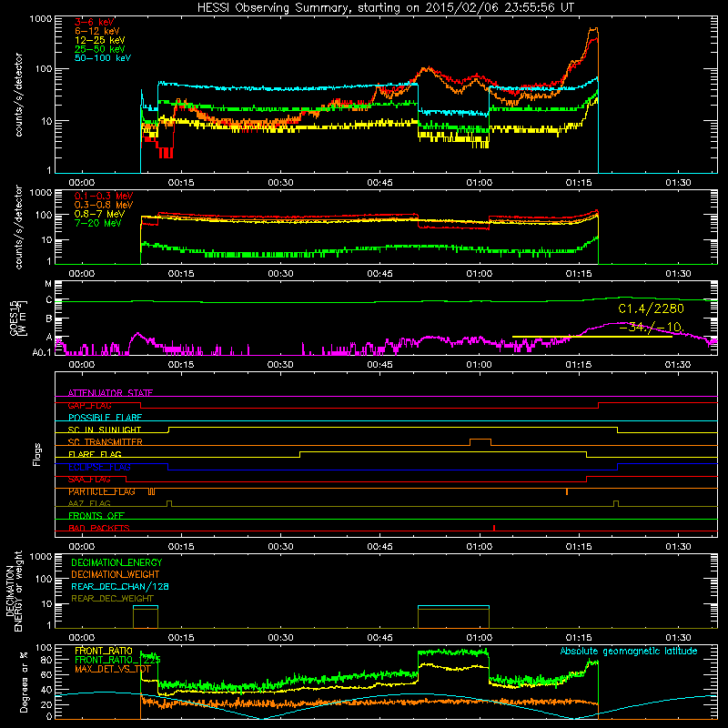The width and height of the screenshot is (728, 728).
Task: Select the 0.1-0.3 MeV legend label
Action: (104, 197)
